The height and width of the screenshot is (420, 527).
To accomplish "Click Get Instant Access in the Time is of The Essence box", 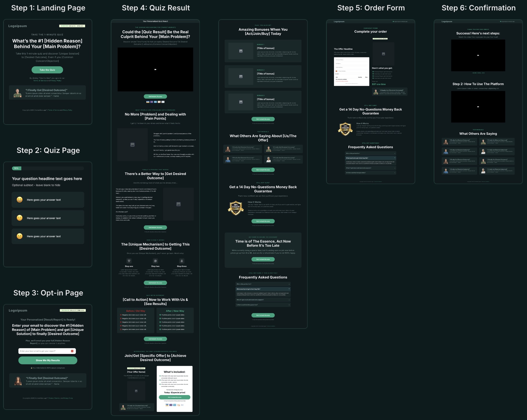I will [x=263, y=259].
